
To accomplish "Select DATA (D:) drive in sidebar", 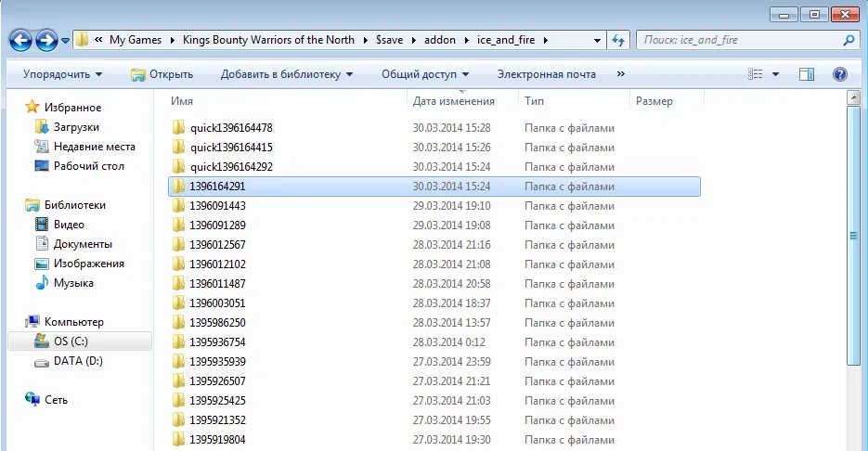I will [x=78, y=361].
